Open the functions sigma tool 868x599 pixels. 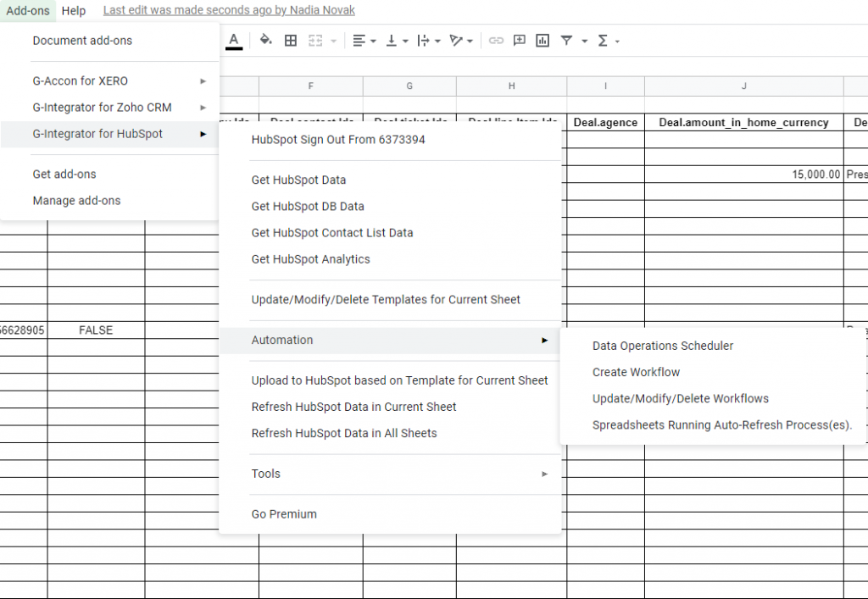click(608, 41)
